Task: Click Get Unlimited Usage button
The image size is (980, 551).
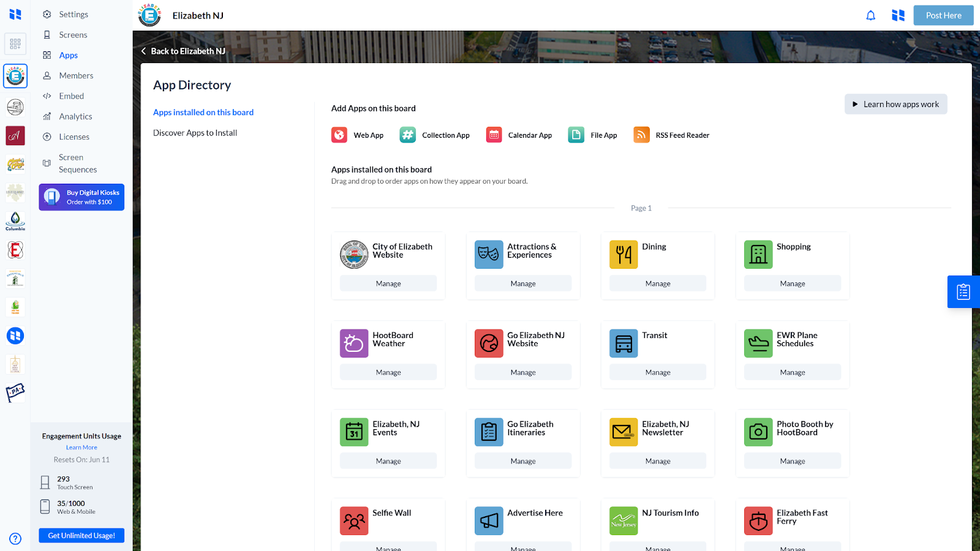Action: tap(81, 536)
